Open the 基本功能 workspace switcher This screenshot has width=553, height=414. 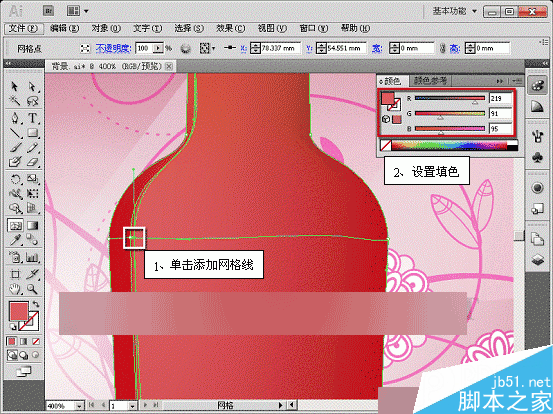[455, 11]
